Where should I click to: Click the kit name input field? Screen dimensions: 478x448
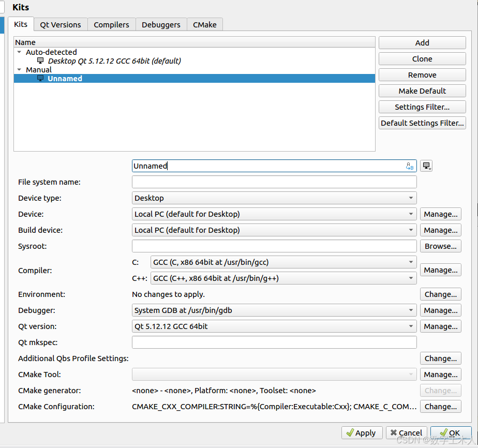[x=274, y=166]
